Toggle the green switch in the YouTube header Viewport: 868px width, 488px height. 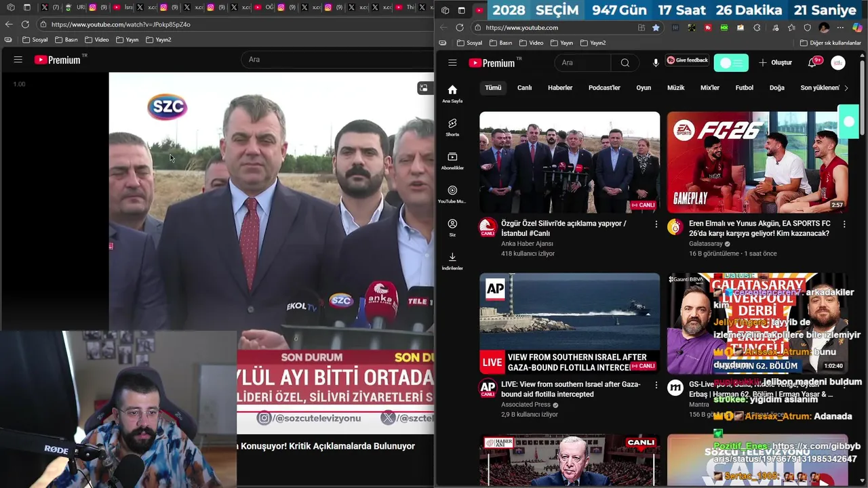click(x=731, y=62)
